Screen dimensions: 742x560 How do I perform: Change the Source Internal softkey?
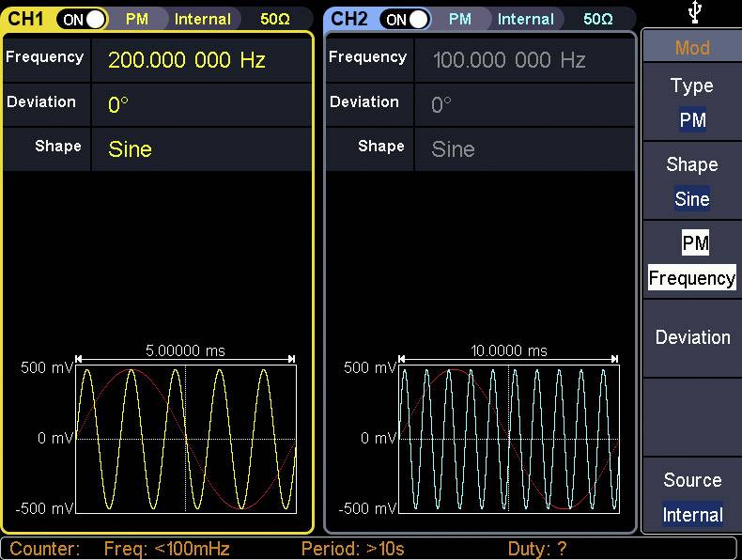tap(692, 497)
